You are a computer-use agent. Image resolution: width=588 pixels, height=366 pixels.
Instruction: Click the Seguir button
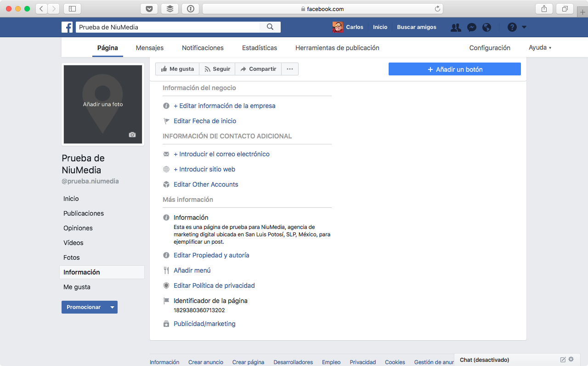[217, 69]
